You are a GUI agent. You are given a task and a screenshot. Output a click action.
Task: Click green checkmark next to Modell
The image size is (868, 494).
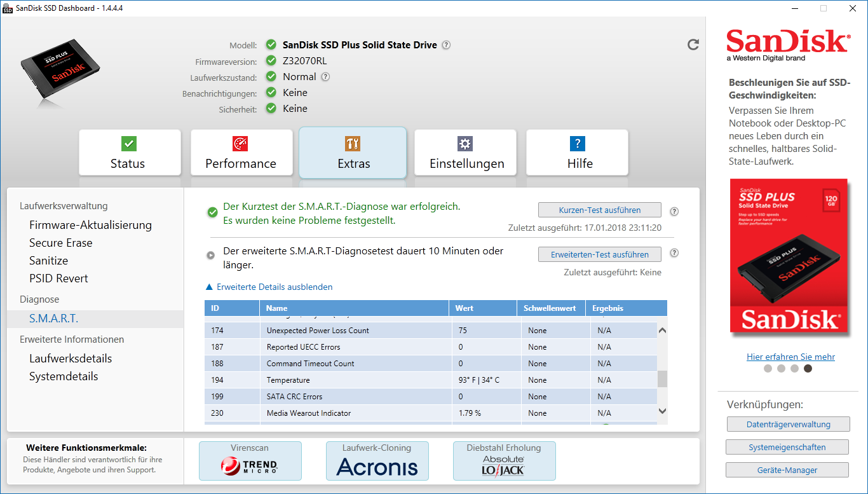point(271,45)
